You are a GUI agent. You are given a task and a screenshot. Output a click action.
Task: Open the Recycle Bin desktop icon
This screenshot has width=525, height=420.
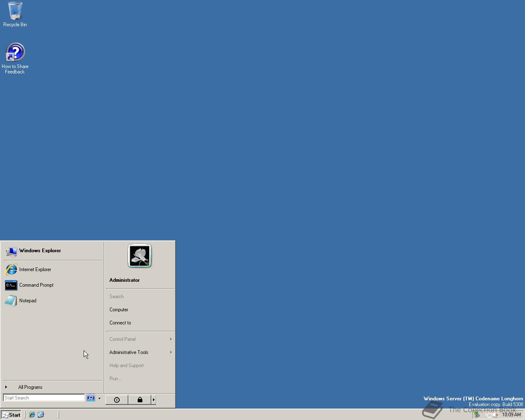(15, 14)
